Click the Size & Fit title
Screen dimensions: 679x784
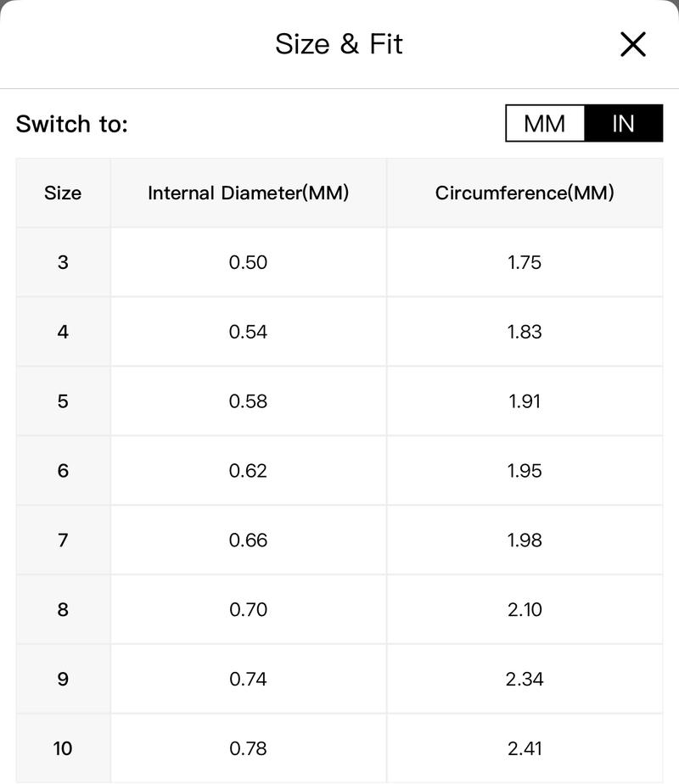click(339, 44)
